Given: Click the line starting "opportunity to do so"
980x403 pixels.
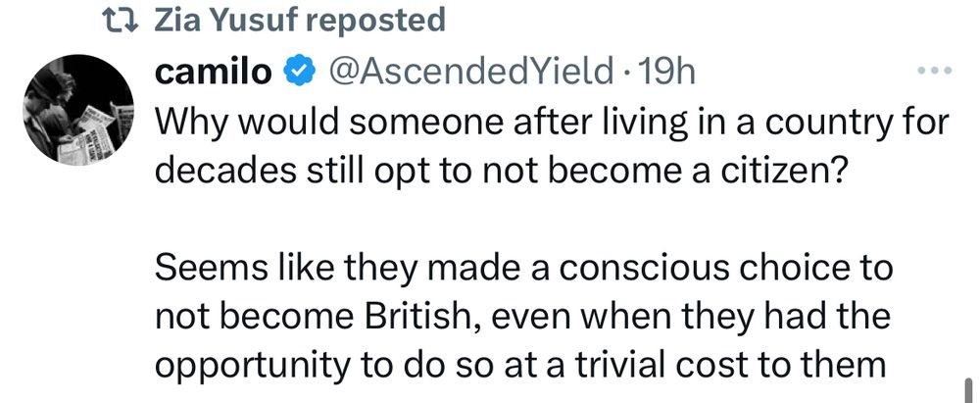Looking at the screenshot, I should [x=521, y=367].
